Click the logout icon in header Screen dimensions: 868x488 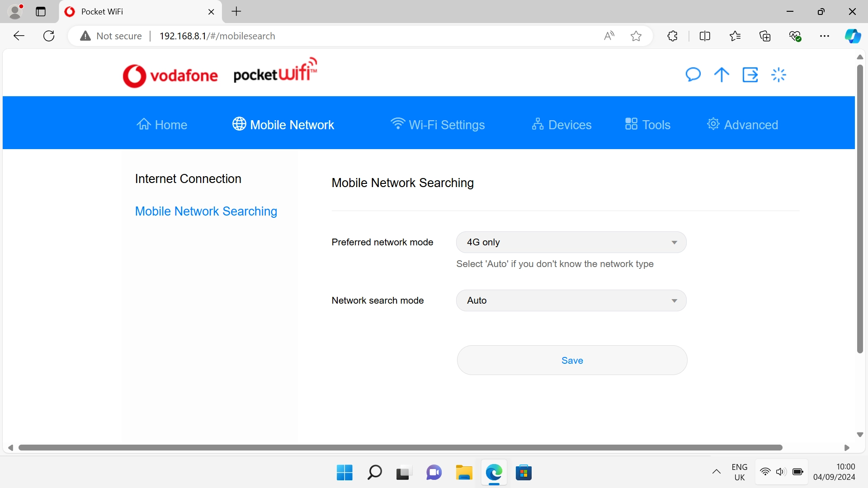tap(750, 75)
